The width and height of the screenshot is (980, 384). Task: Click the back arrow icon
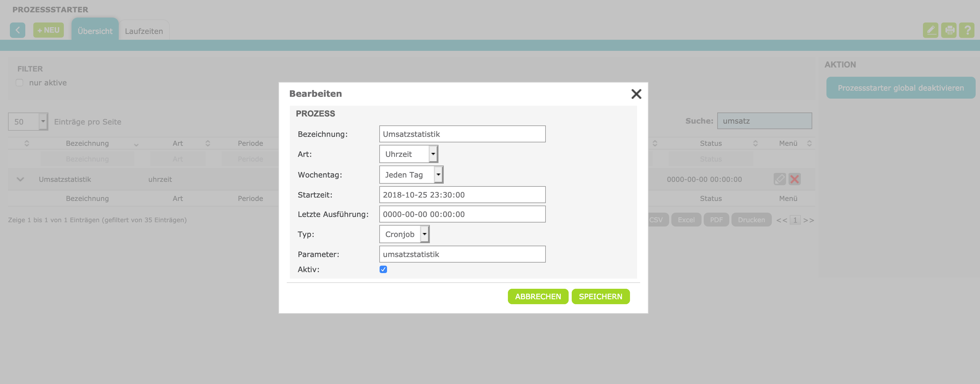[18, 30]
